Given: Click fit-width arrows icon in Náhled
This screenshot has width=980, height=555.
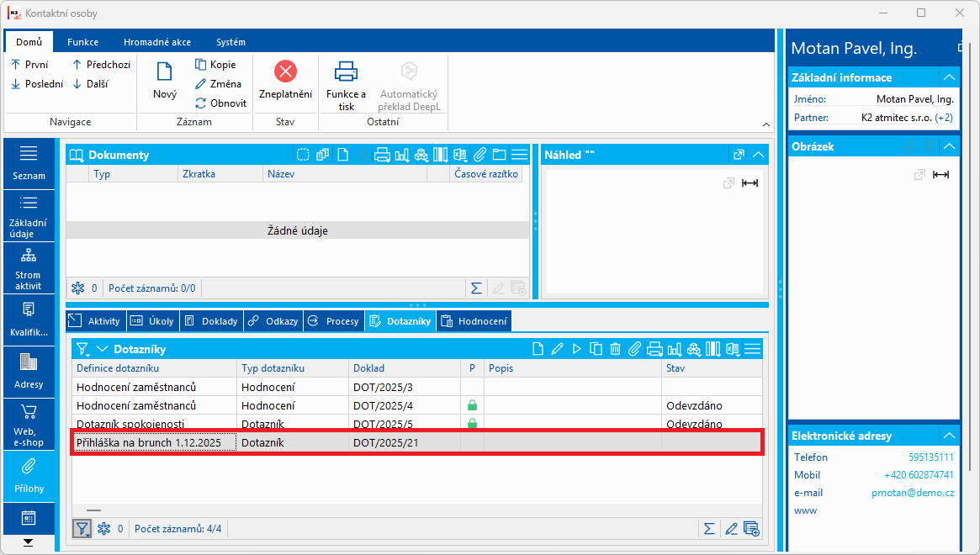Looking at the screenshot, I should click(750, 183).
